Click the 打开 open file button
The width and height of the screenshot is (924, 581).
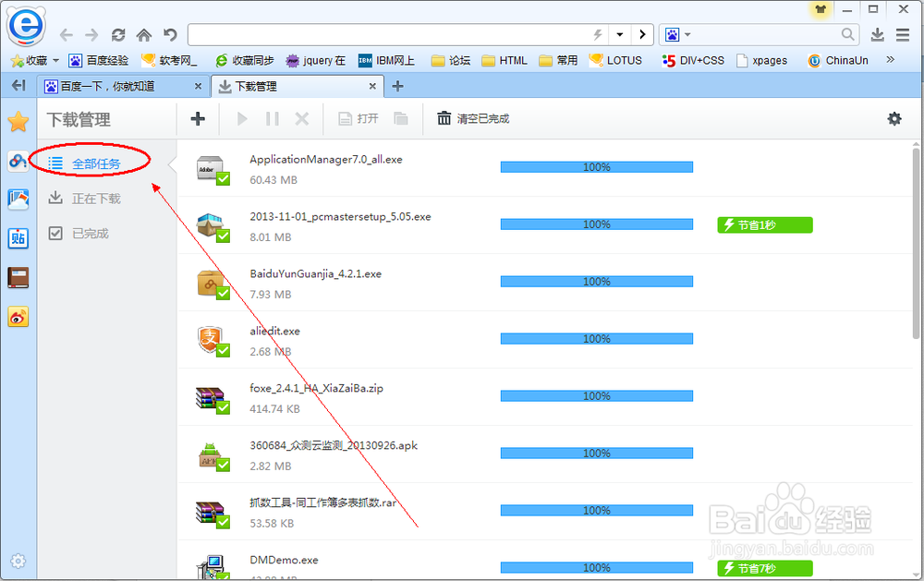pos(359,119)
